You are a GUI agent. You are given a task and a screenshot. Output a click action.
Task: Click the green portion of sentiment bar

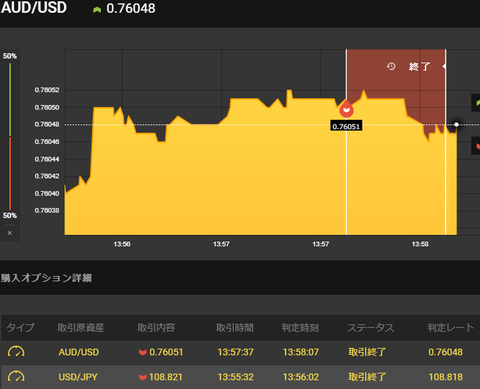pos(10,100)
